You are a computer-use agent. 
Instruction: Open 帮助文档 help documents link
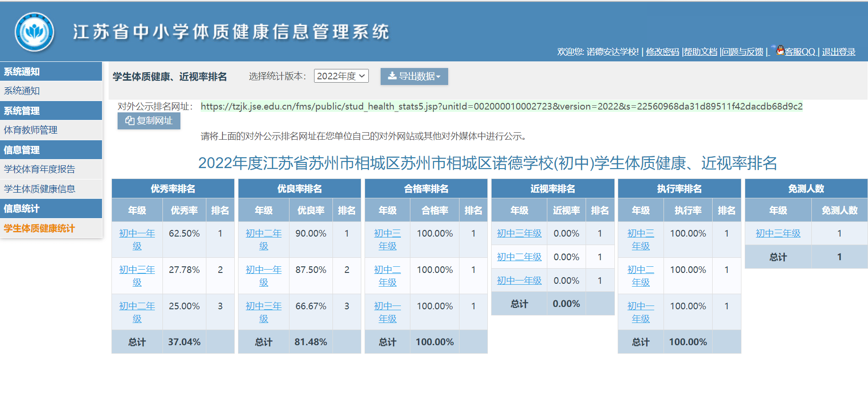click(700, 52)
